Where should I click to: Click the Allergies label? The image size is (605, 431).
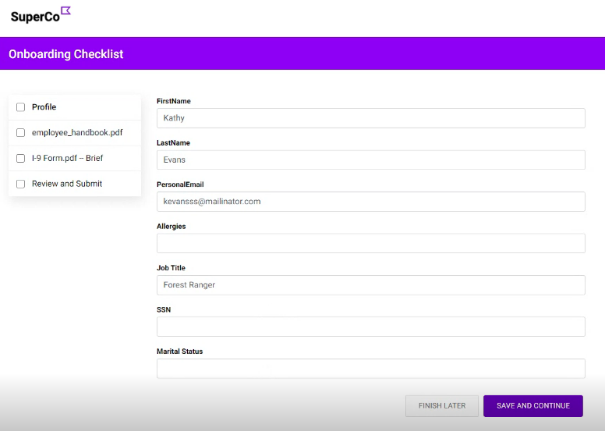pos(171,226)
